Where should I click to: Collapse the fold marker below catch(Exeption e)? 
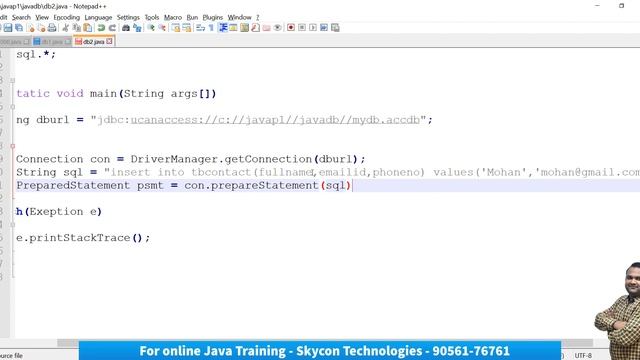[13, 224]
